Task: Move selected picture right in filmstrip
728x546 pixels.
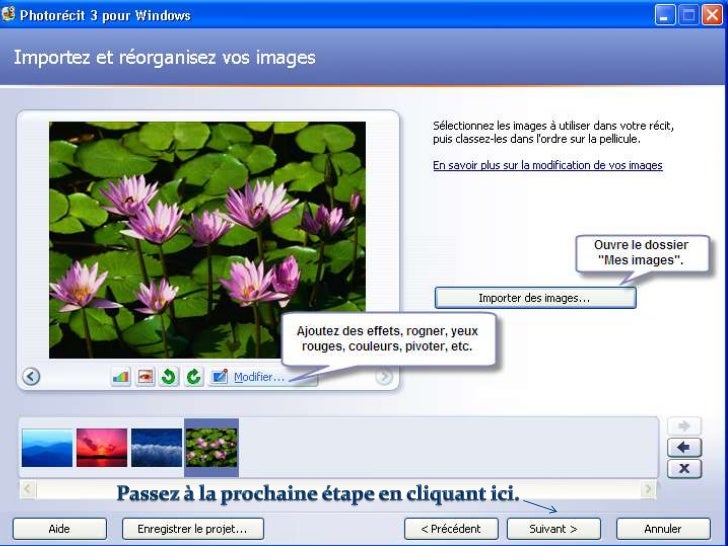Action: (684, 426)
